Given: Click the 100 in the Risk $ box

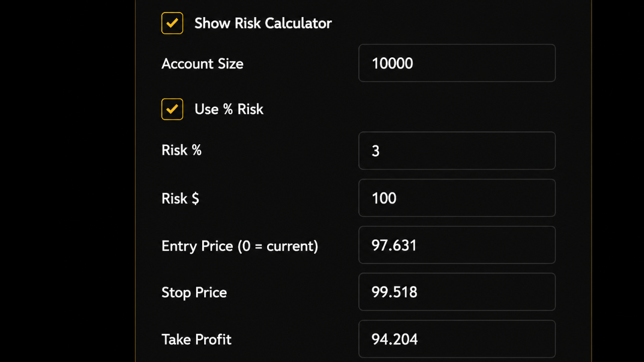Looking at the screenshot, I should [384, 198].
